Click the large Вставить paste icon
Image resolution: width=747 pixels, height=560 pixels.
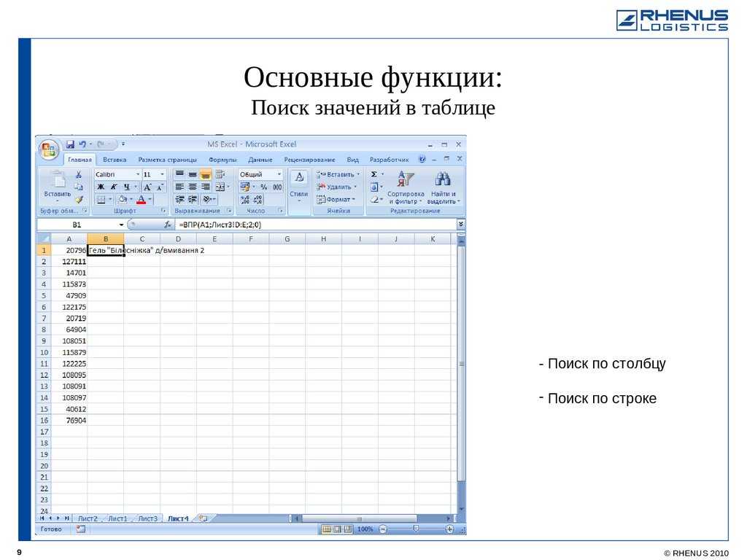tap(58, 181)
